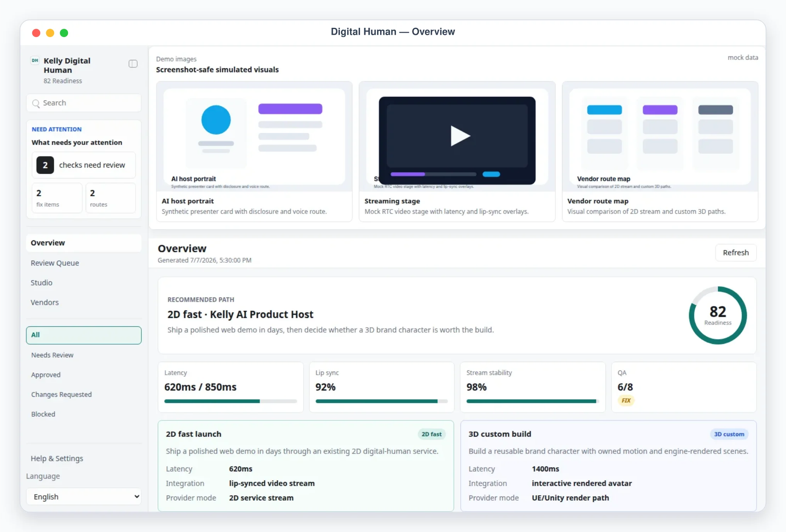Click the Kelly Digital Human title
The image size is (786, 532).
67,65
